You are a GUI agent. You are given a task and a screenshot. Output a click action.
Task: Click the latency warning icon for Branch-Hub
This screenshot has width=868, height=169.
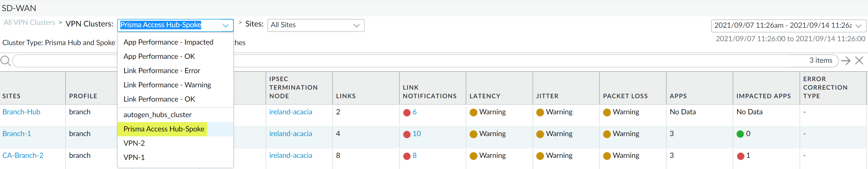(473, 112)
